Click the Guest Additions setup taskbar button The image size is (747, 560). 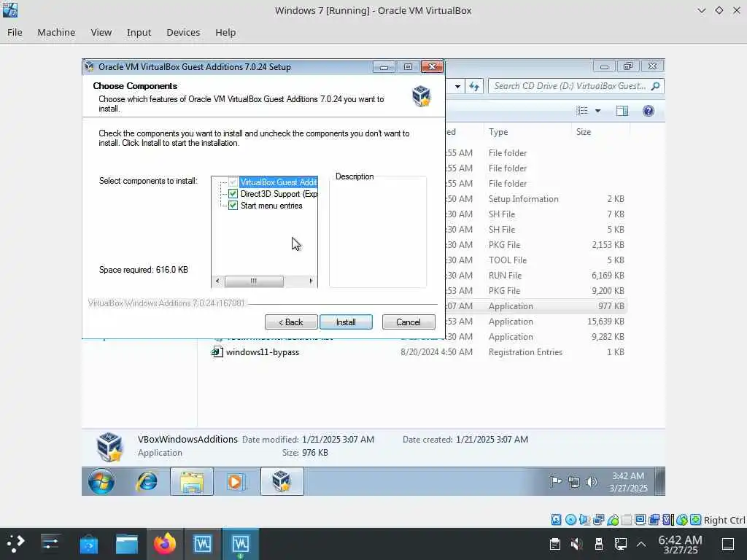[282, 481]
